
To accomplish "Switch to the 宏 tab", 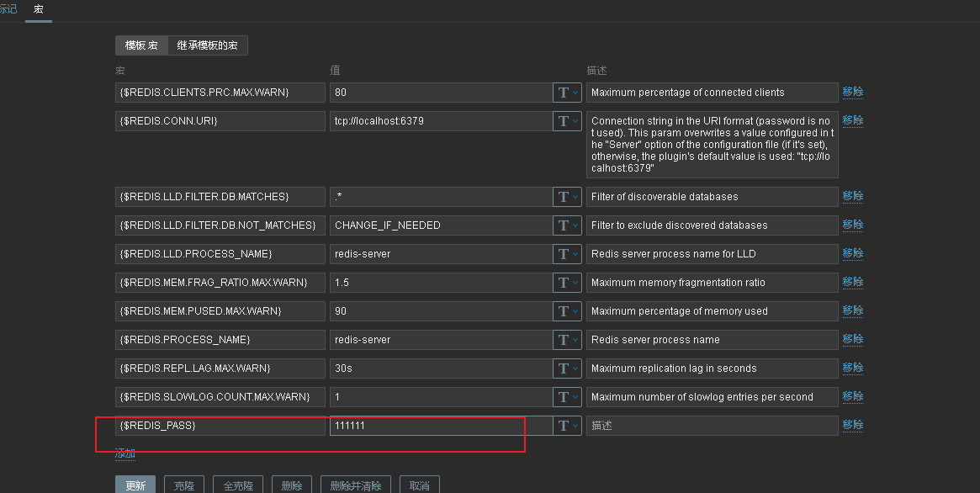I will [x=39, y=9].
